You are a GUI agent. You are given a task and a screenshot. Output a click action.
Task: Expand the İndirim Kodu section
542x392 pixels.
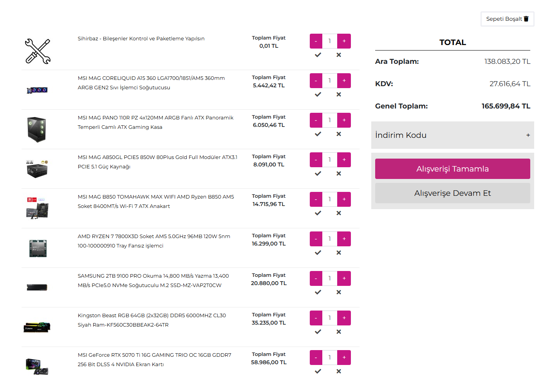452,135
